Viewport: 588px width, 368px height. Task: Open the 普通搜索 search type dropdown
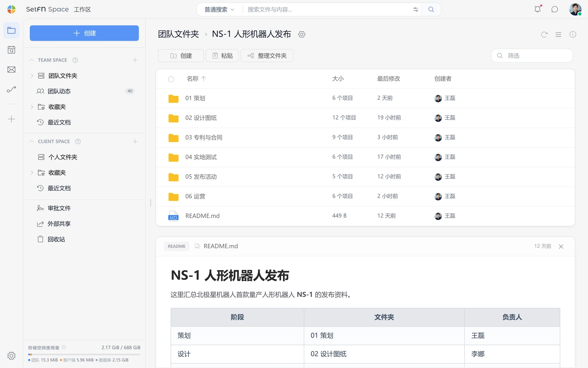point(219,10)
